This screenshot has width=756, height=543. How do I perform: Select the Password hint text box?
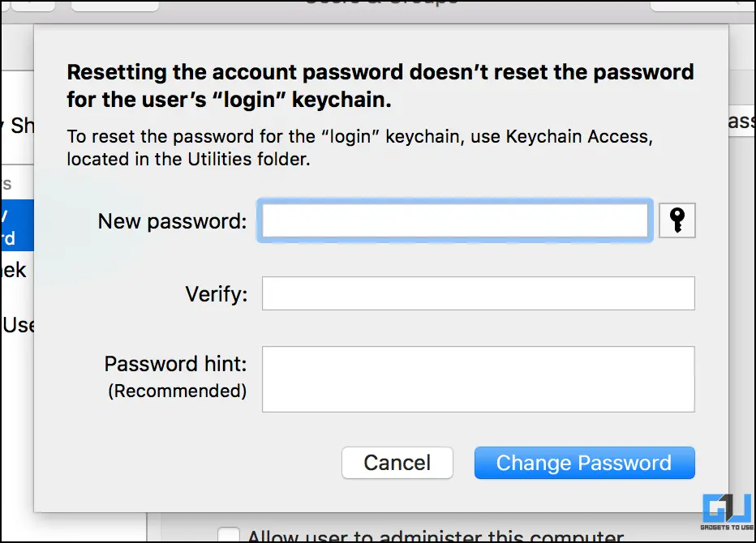click(479, 379)
